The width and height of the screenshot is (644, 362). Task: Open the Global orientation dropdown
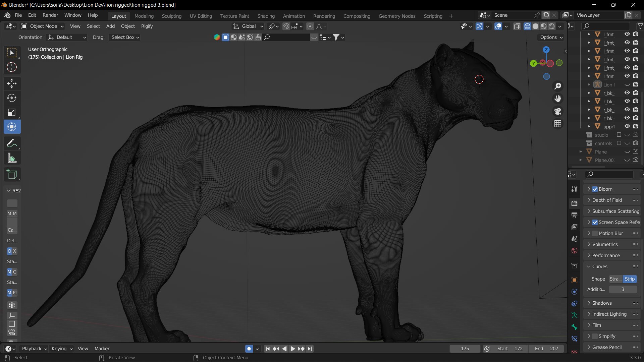248,26
